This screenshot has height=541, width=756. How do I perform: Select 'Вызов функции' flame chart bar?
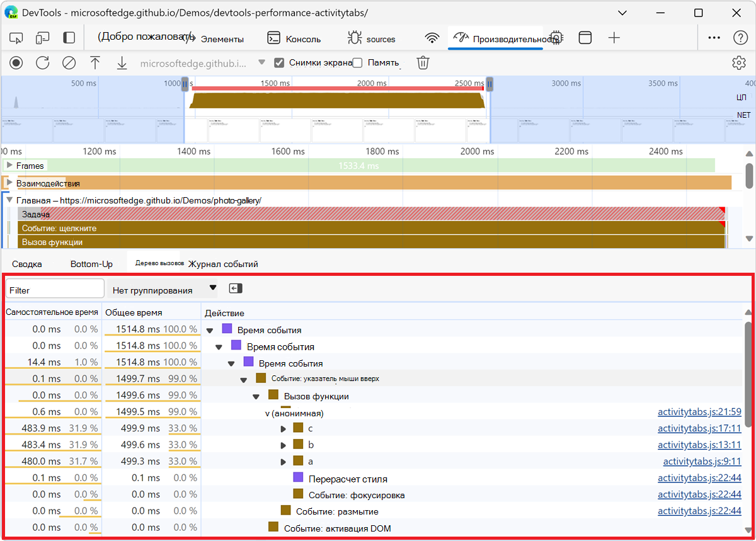click(x=372, y=242)
